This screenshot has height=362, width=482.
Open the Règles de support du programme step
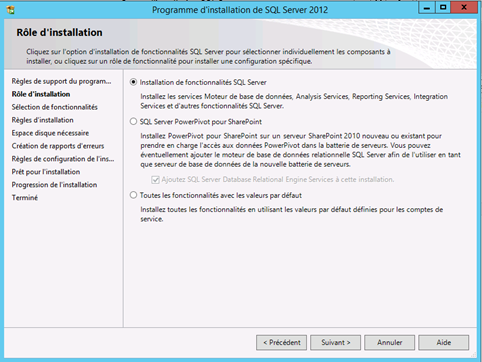point(61,81)
